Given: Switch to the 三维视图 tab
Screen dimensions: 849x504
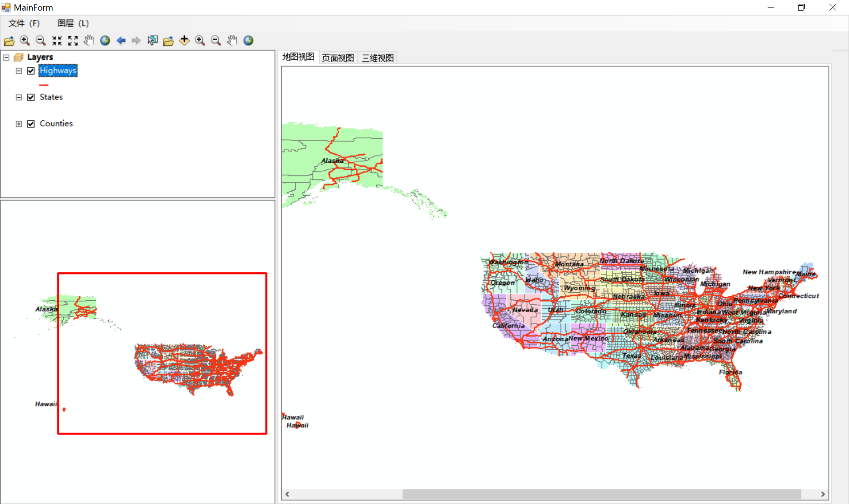Looking at the screenshot, I should [377, 57].
